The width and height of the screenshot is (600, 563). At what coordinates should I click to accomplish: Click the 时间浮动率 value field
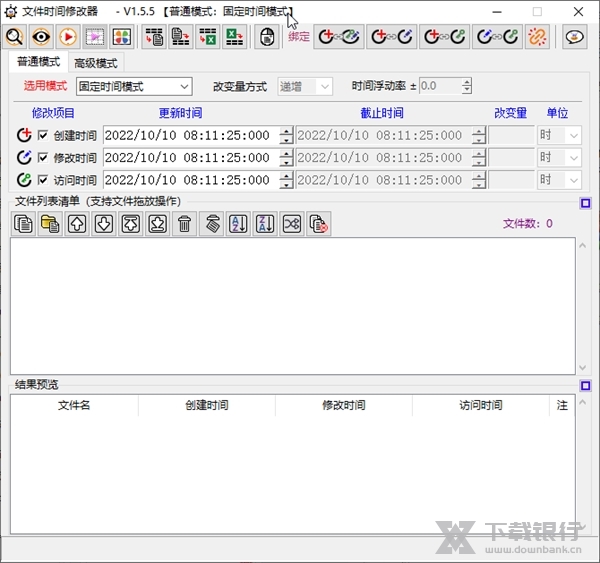point(440,86)
